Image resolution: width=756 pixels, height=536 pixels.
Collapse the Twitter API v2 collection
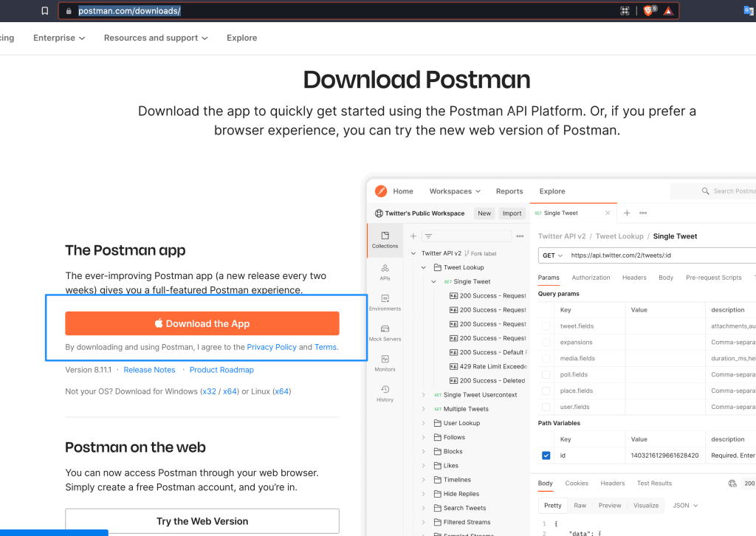[x=413, y=253]
